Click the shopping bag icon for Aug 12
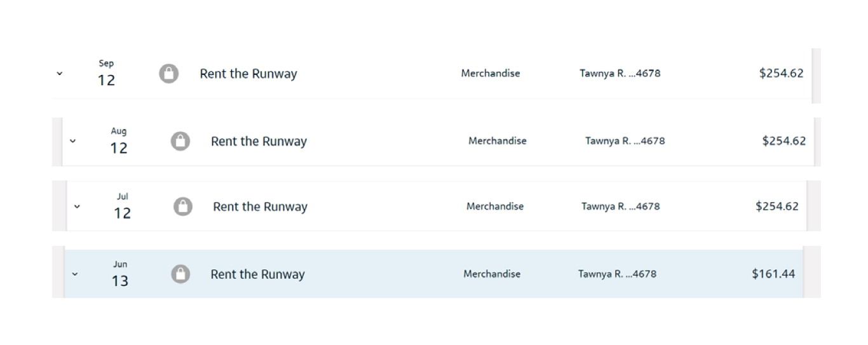 180,141
